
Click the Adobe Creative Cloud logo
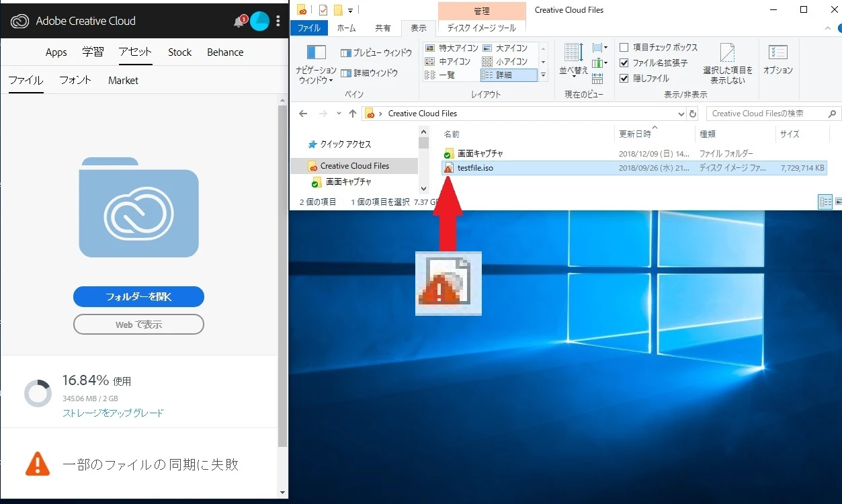[x=20, y=21]
